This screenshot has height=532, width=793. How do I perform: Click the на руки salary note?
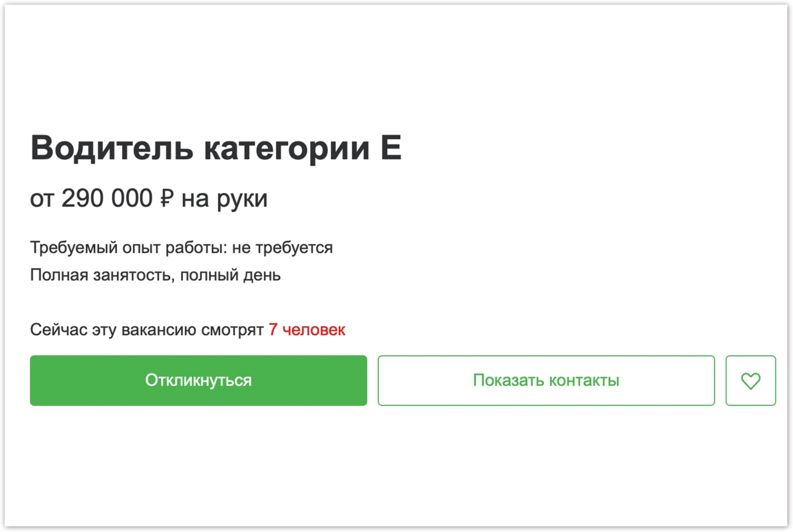[224, 199]
